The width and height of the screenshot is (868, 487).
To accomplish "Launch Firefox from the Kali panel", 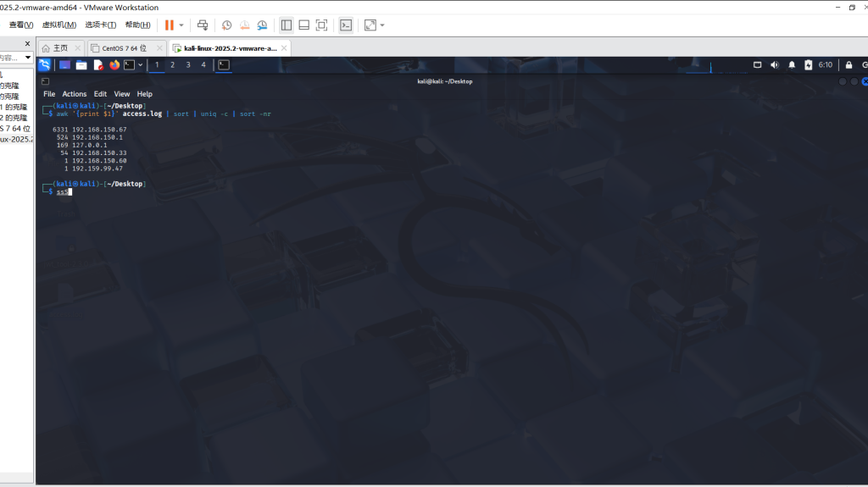I will pyautogui.click(x=114, y=64).
